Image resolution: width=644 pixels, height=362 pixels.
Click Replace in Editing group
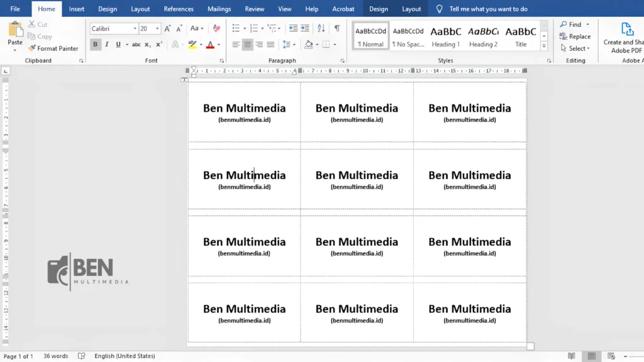[x=575, y=36]
